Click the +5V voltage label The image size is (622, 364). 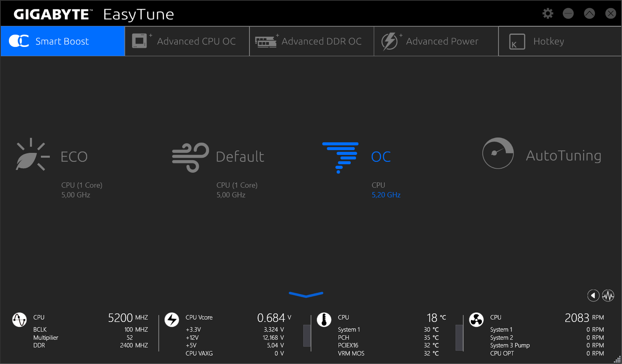click(191, 345)
